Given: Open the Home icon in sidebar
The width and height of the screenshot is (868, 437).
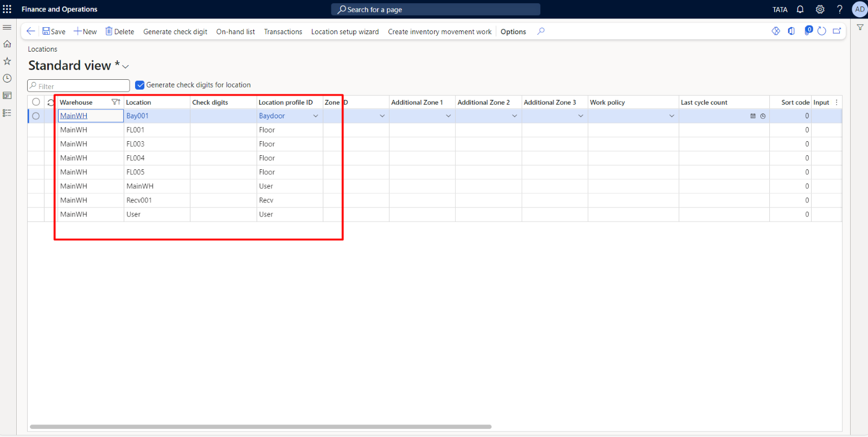Looking at the screenshot, I should pos(7,44).
